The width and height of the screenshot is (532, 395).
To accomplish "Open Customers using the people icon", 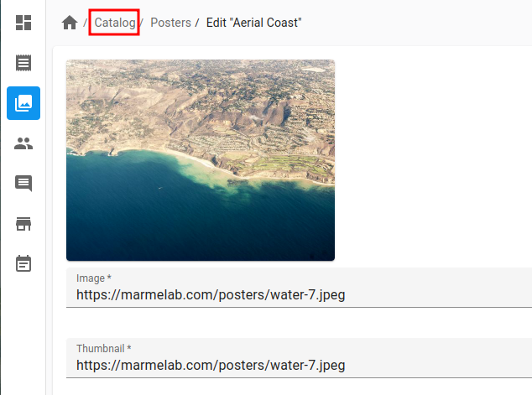I will pyautogui.click(x=23, y=143).
